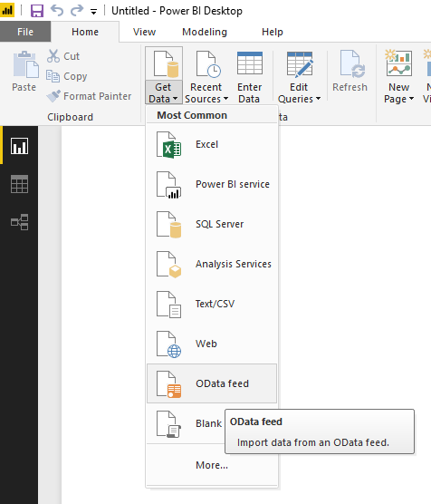The image size is (431, 504).
Task: Switch to the Modeling ribbon tab
Action: [x=205, y=32]
